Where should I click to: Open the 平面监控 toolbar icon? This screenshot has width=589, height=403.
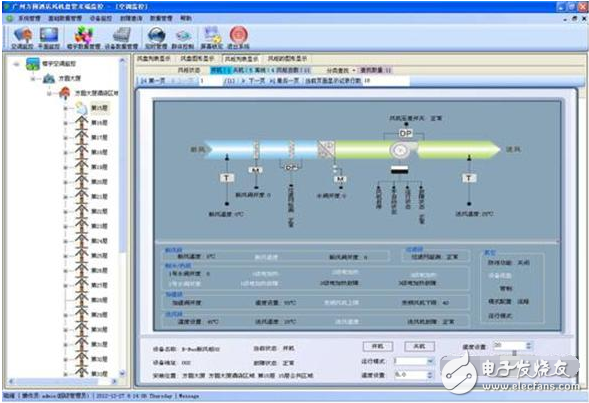[49, 35]
